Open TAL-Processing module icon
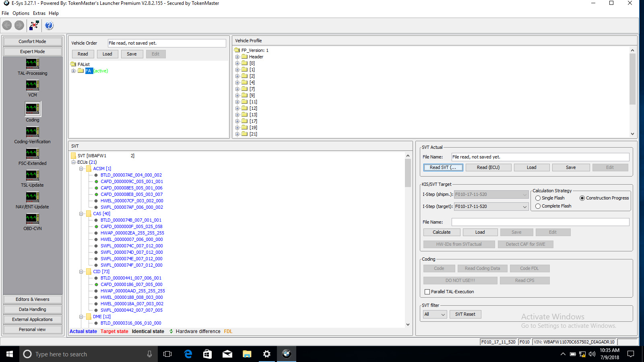This screenshot has height=362, width=644. click(x=33, y=64)
